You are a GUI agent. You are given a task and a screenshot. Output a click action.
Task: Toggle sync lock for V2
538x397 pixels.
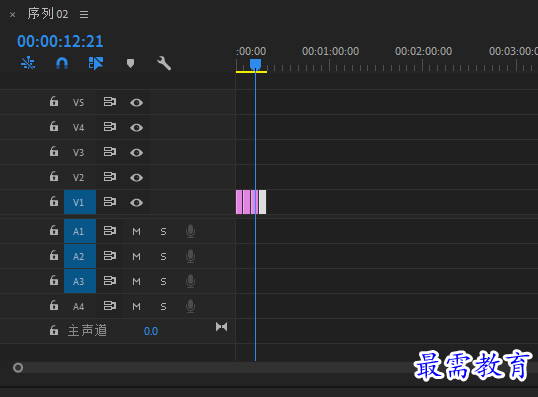click(110, 177)
